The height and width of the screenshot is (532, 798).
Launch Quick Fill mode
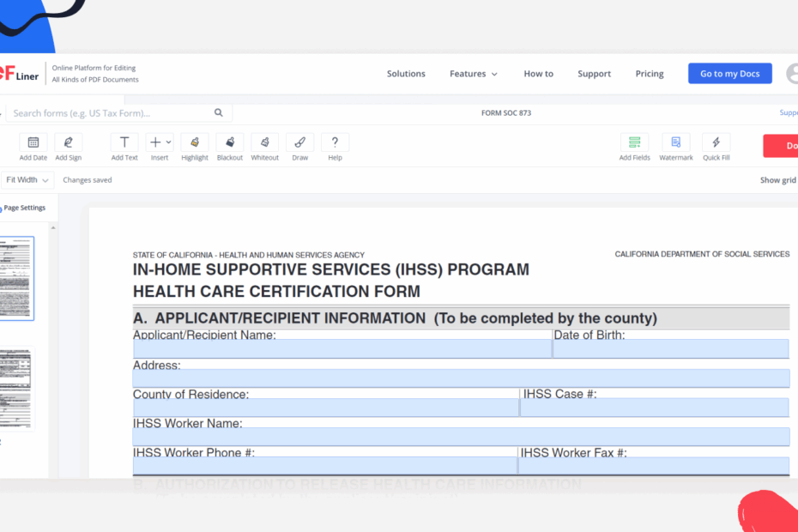[x=716, y=148]
